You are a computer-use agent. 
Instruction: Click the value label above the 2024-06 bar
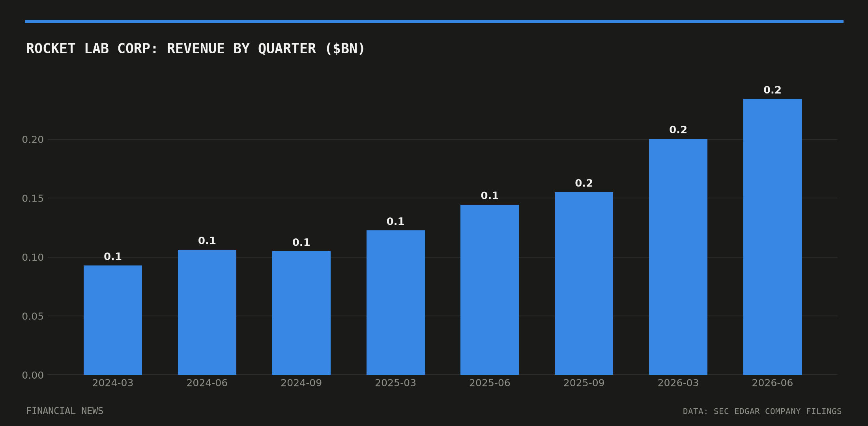[x=207, y=241]
